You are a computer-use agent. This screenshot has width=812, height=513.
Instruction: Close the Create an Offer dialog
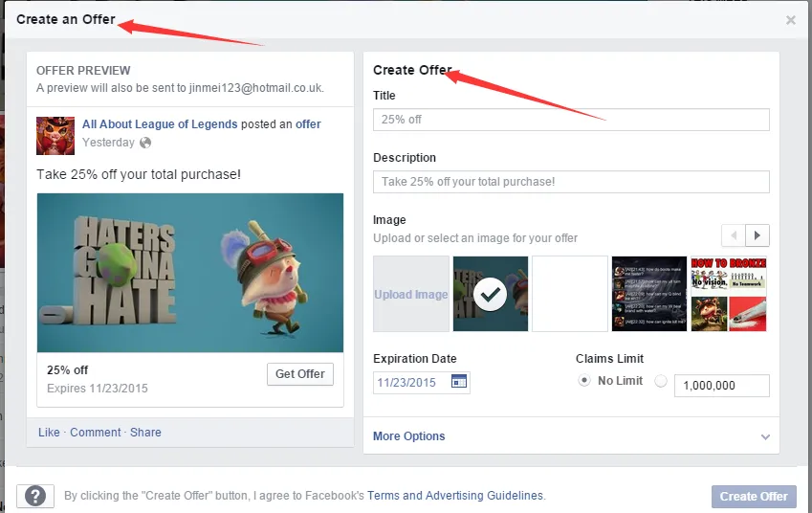(791, 20)
